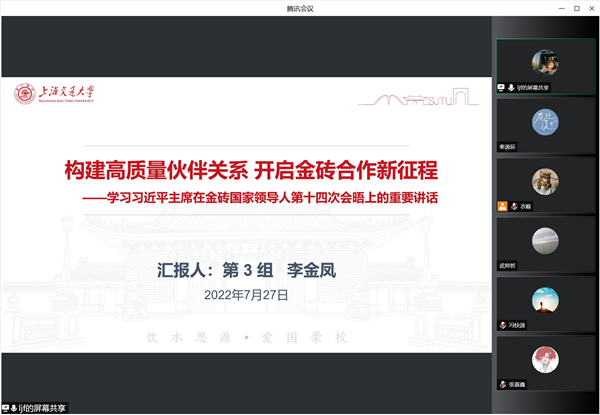
Task: Open 衣路's cat avatar tile
Action: (545, 180)
